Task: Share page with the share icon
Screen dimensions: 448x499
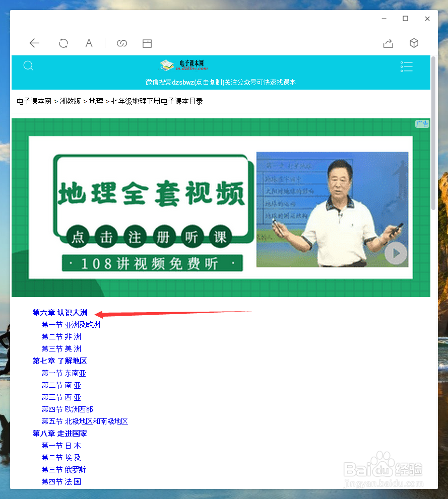Action: (388, 43)
